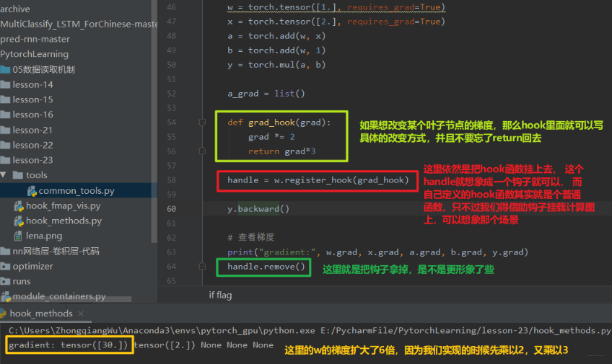The image size is (612, 364).
Task: Select the lesson-14 folder label
Action: pos(32,84)
